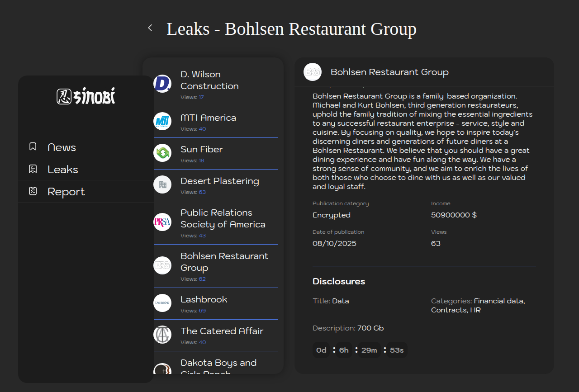579x392 pixels.
Task: Click The Catered Affair logo
Action: [162, 335]
